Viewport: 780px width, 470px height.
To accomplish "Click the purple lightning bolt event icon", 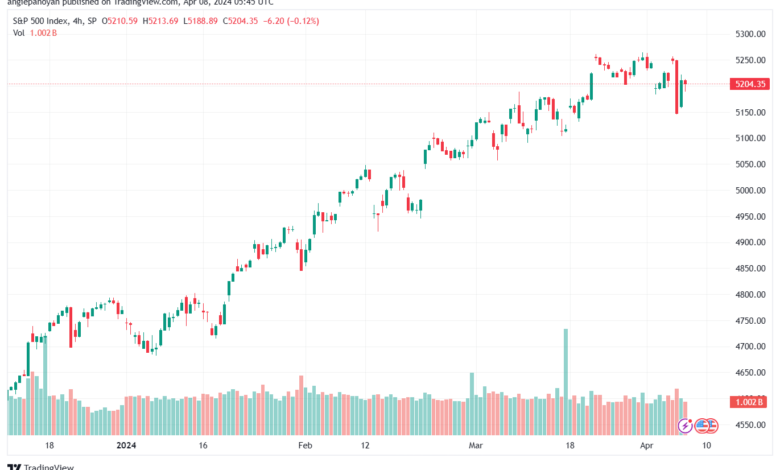I will 685,425.
